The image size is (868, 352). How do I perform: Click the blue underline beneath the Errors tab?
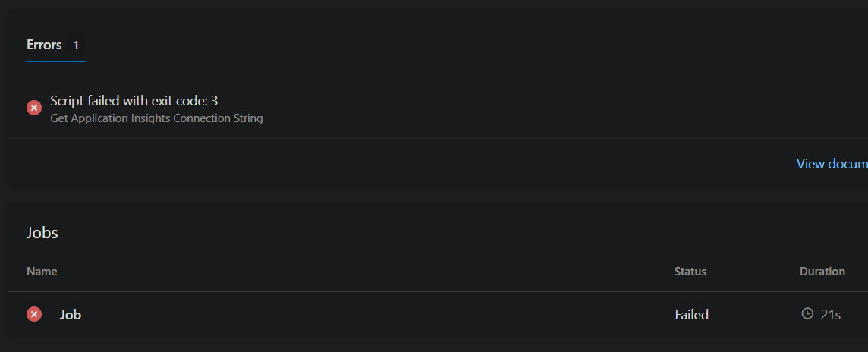pos(56,61)
